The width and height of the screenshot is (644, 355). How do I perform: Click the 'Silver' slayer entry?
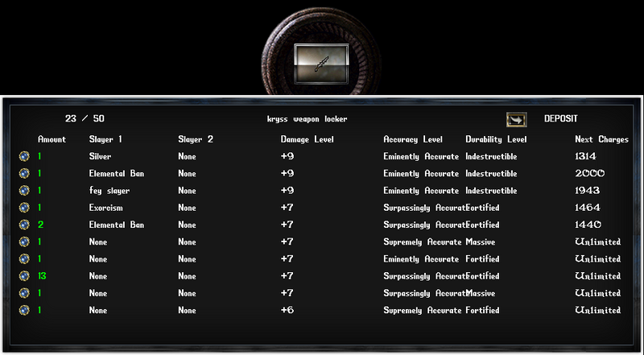coord(100,156)
